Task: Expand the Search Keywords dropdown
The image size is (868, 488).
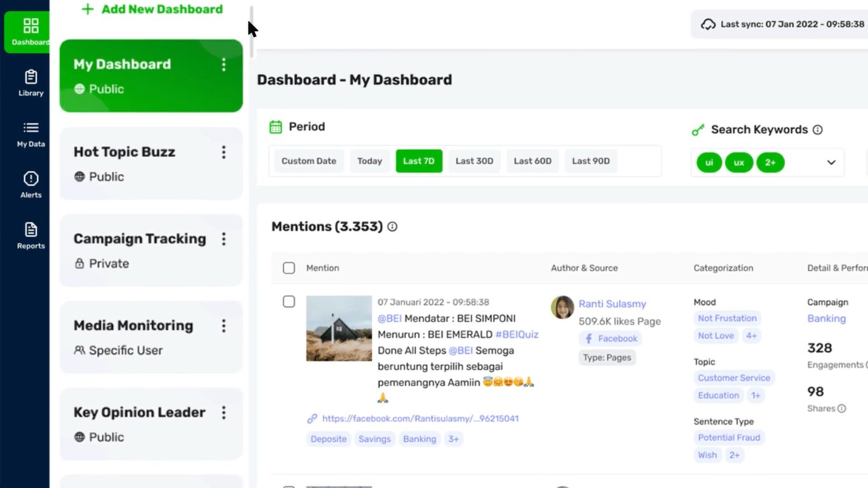Action: coord(831,163)
